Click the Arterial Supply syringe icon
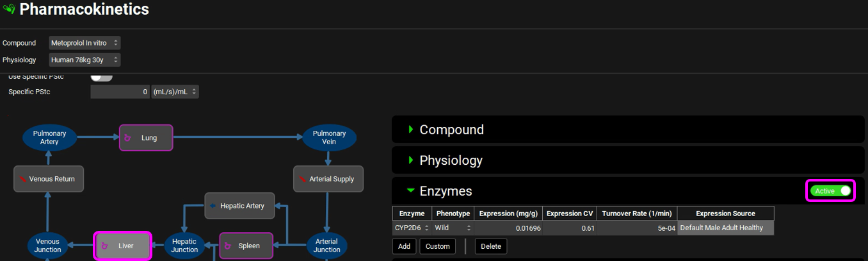The height and width of the screenshot is (261, 868). tap(302, 179)
